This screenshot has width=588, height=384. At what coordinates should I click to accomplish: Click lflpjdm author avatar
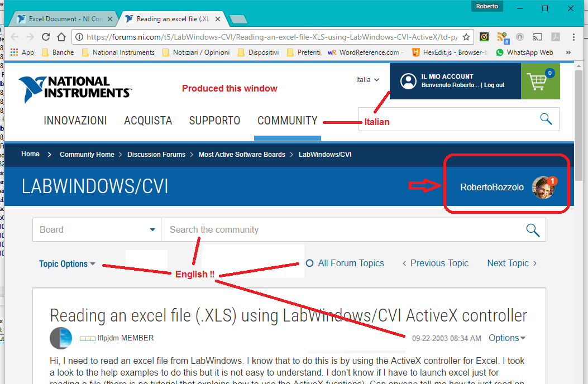61,338
